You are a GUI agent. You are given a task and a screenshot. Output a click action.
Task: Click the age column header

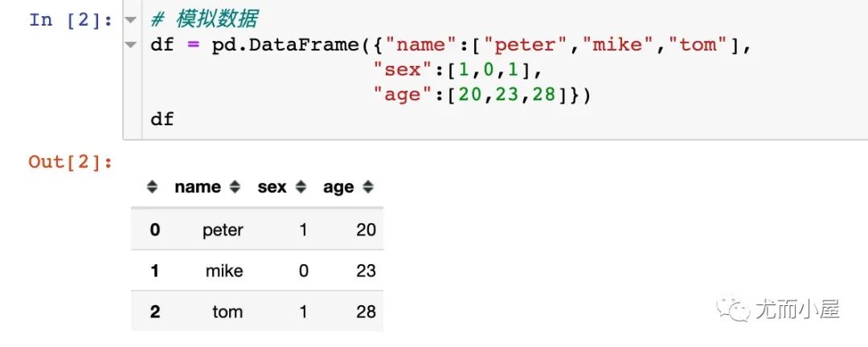(338, 187)
